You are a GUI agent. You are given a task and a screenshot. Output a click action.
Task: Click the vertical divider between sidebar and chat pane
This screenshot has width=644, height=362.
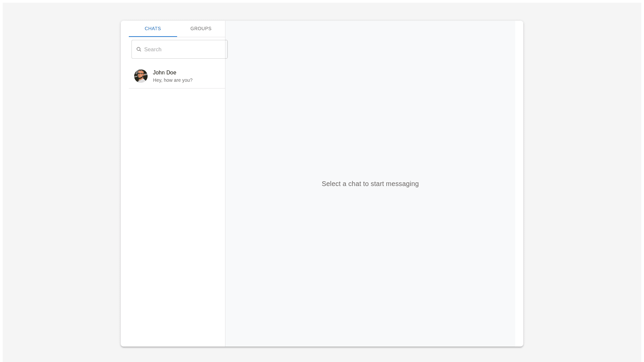coord(225,201)
